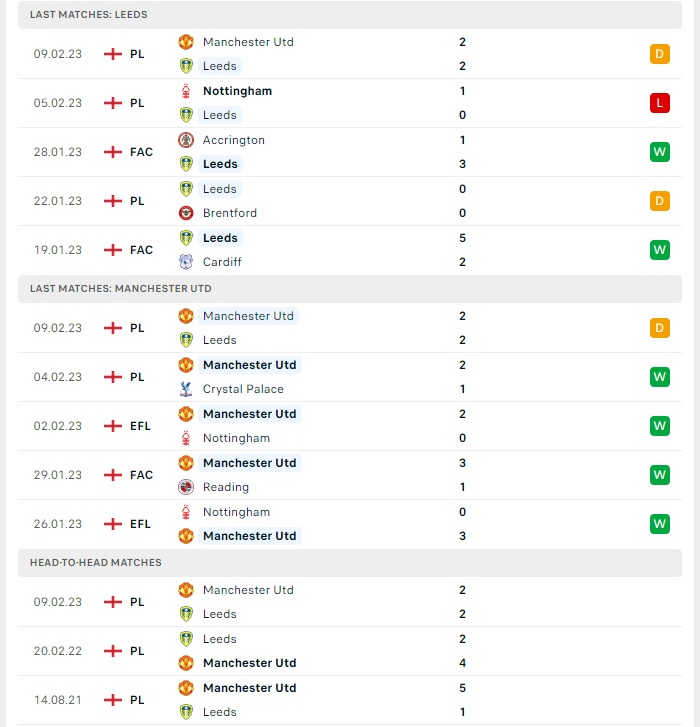
Task: Click the Reading club crest icon
Action: click(186, 487)
